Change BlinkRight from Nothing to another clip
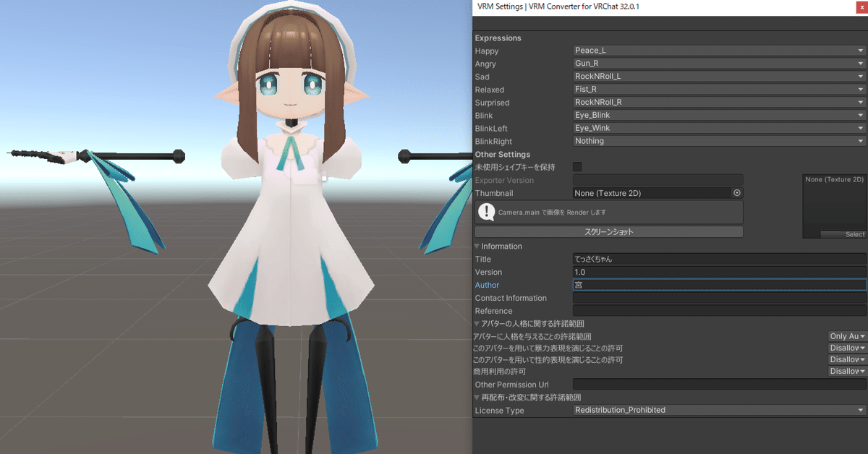The width and height of the screenshot is (868, 454). click(716, 140)
